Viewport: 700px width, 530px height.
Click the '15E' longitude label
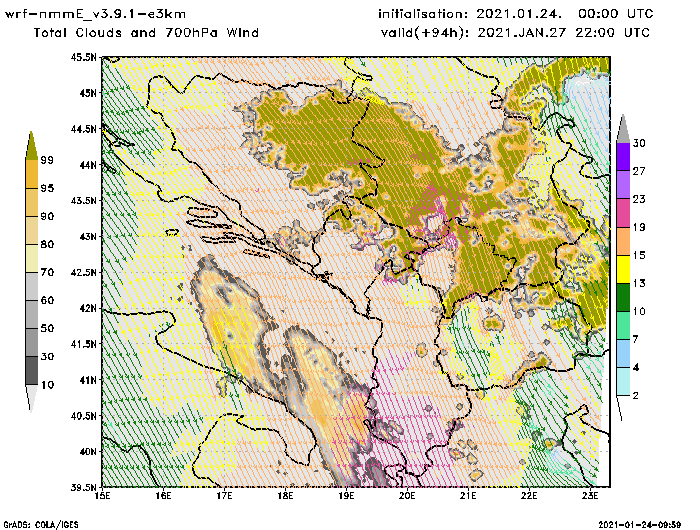(x=103, y=496)
